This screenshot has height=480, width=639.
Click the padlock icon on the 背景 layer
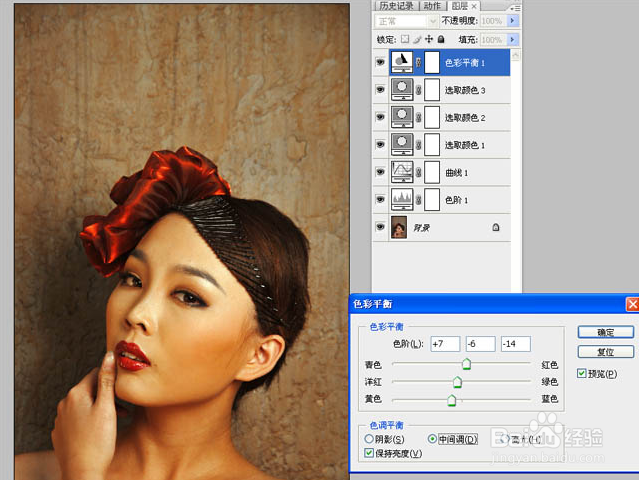coord(496,227)
